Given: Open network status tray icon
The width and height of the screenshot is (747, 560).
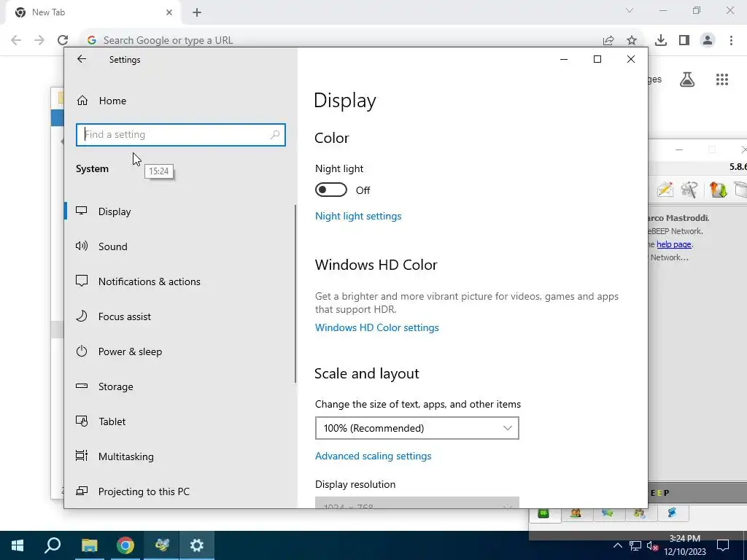Looking at the screenshot, I should [635, 545].
